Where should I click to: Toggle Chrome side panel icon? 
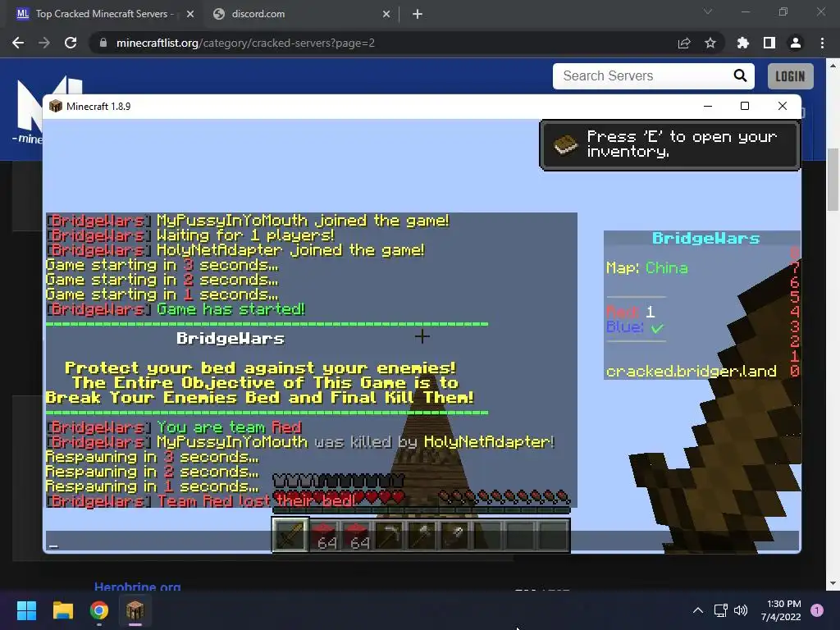coord(769,43)
